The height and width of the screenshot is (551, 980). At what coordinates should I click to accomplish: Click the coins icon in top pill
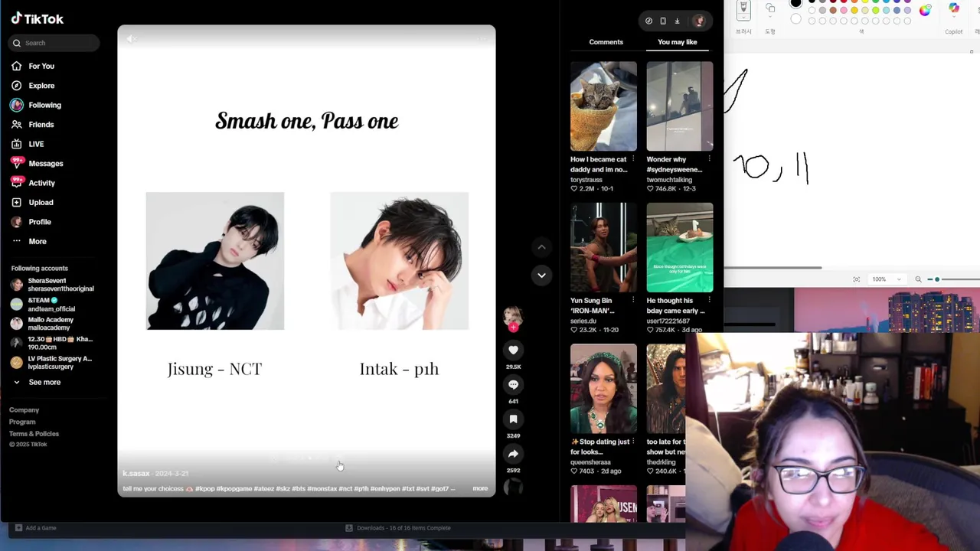(648, 21)
